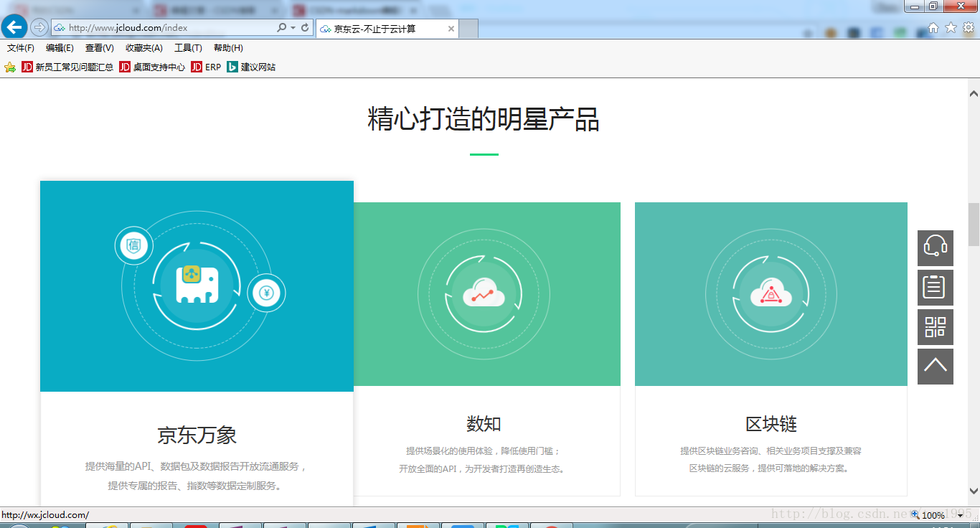
Task: Click the 区块链 cloud lock icon
Action: click(771, 293)
